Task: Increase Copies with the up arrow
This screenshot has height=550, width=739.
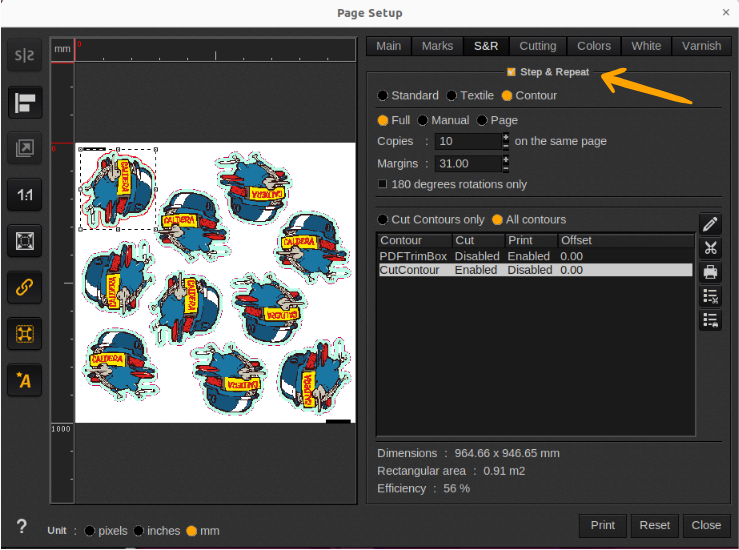Action: [x=506, y=137]
